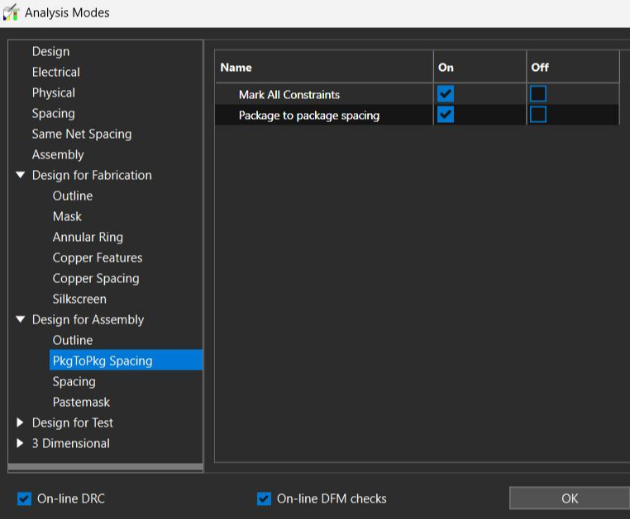630x519 pixels.
Task: Select the Assembly category
Action: point(58,155)
